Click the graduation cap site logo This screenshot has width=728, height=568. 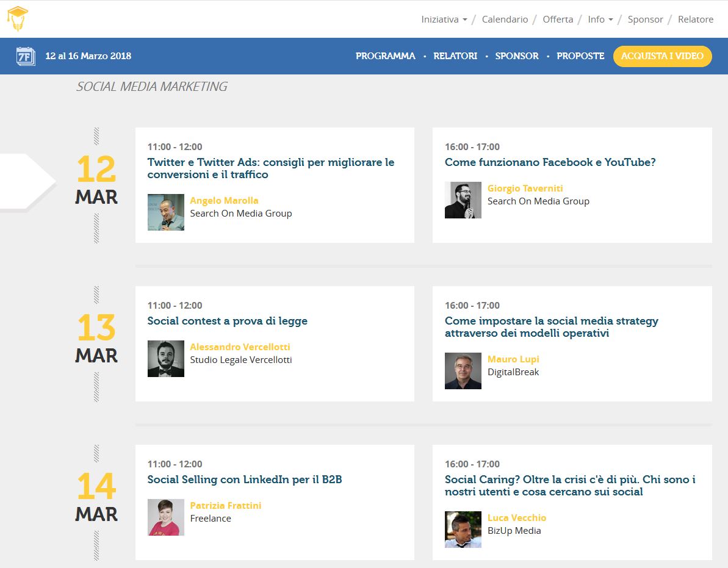click(x=17, y=18)
